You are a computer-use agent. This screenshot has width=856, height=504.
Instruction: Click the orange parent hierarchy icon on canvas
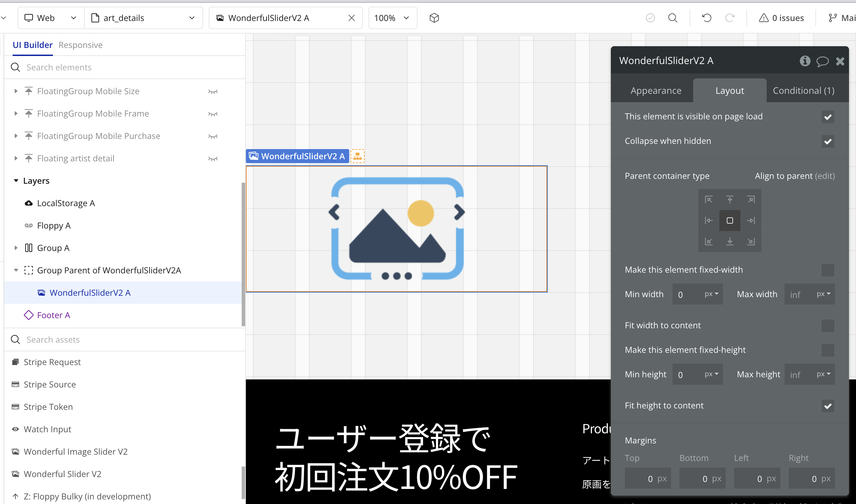358,156
